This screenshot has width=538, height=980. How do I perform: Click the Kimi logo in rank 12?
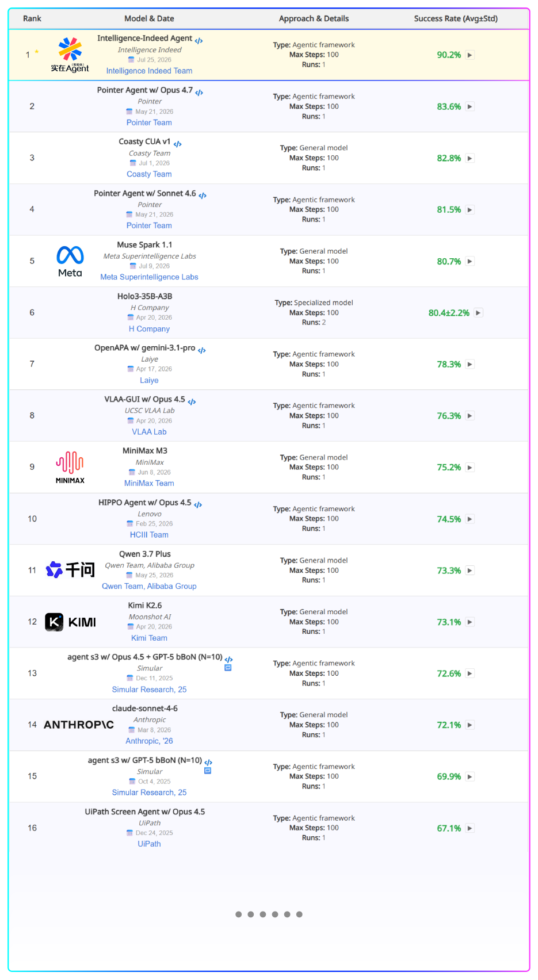[x=71, y=622]
